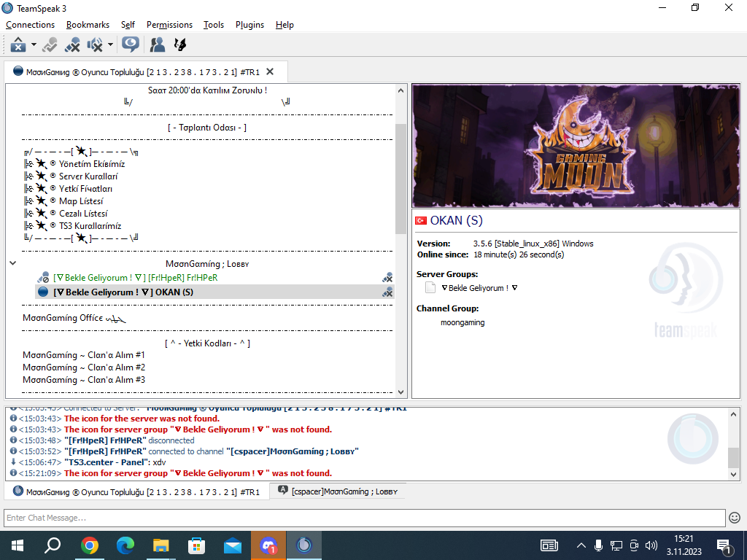
Task: Open the Self menu
Action: coord(128,25)
